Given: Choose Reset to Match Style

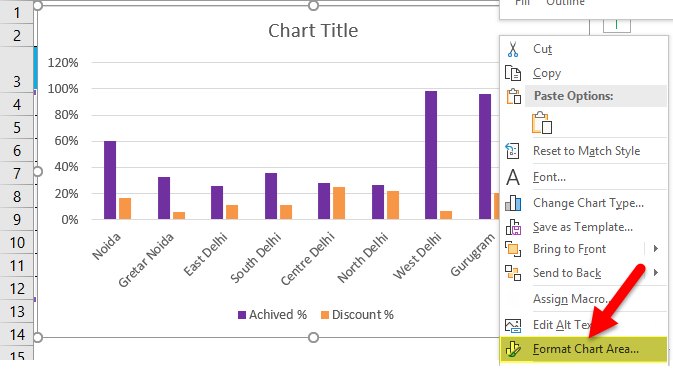Looking at the screenshot, I should (x=586, y=151).
